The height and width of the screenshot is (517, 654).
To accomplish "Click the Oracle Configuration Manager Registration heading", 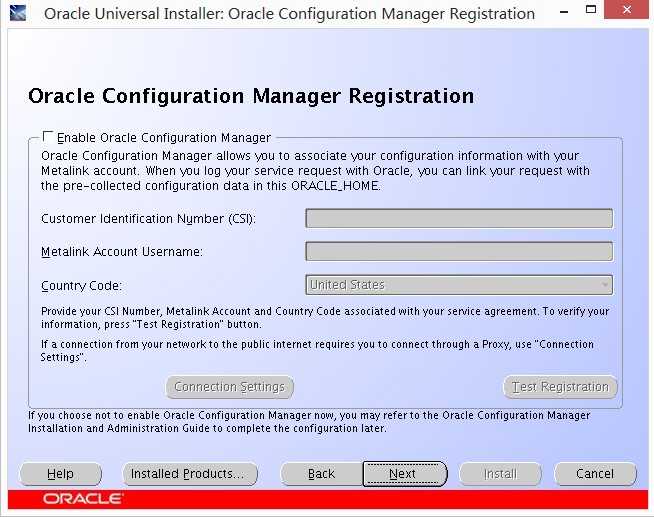I will [x=251, y=96].
